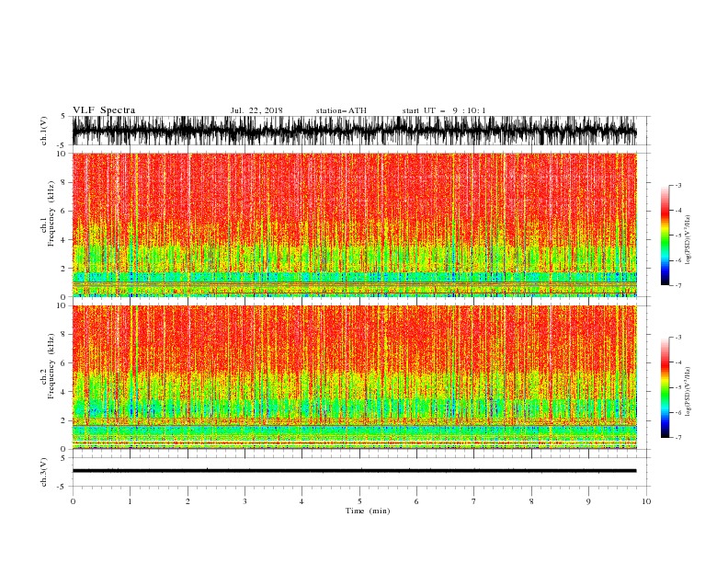Click the ch.2 colorbar "log(PSD)(V²/Hz)" label
Screen dimensions: 728x563
point(688,392)
